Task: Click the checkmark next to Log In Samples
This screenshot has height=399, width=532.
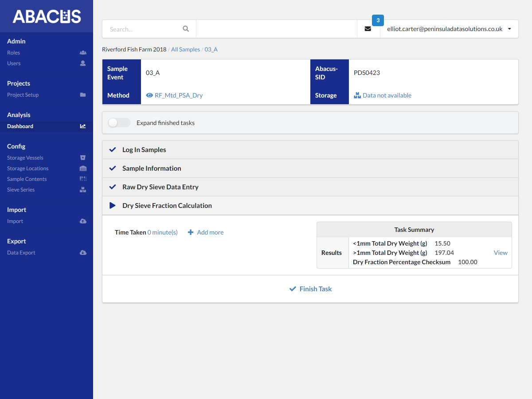Action: pyautogui.click(x=113, y=150)
